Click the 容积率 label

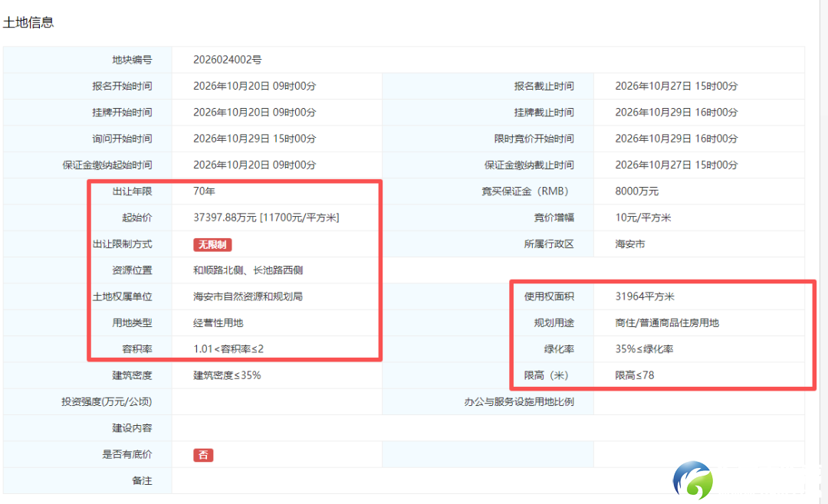(x=136, y=349)
